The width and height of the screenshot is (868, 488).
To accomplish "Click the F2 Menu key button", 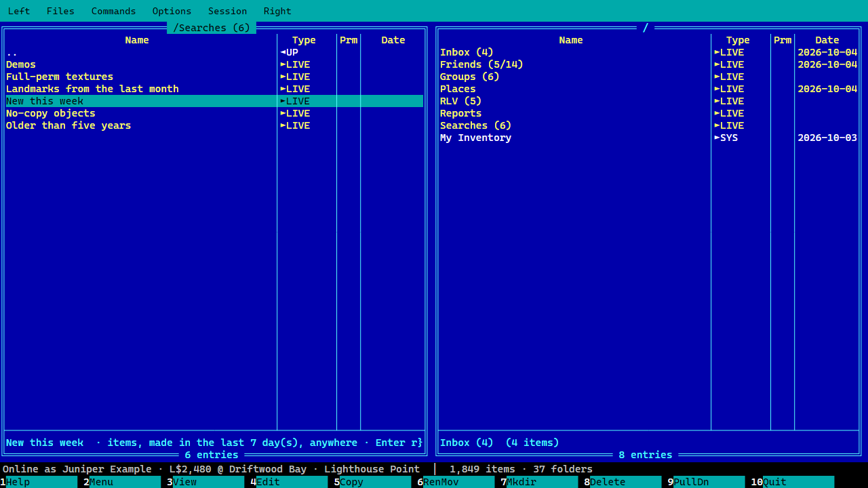I will (122, 482).
